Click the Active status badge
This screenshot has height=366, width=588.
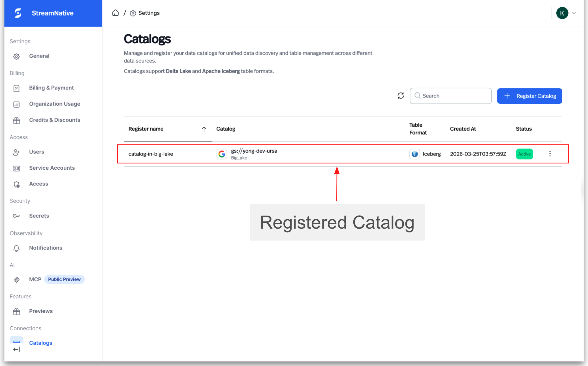click(x=524, y=154)
